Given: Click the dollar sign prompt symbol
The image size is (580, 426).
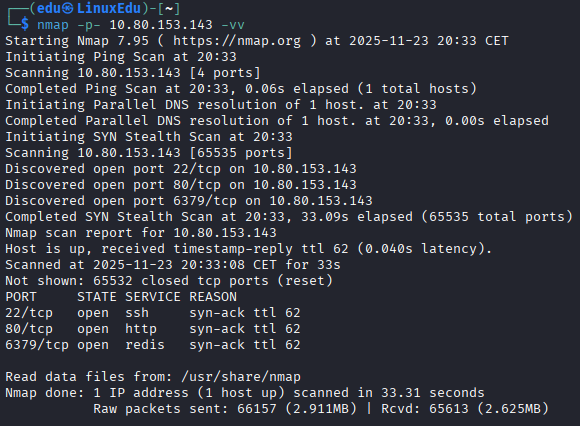Looking at the screenshot, I should pos(25,24).
